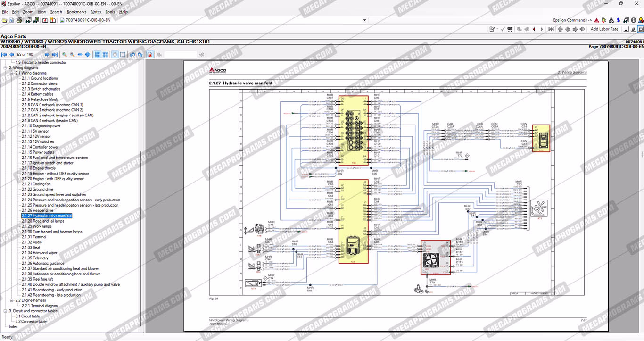
Task: Toggle the hand pan tool
Action: point(115,55)
